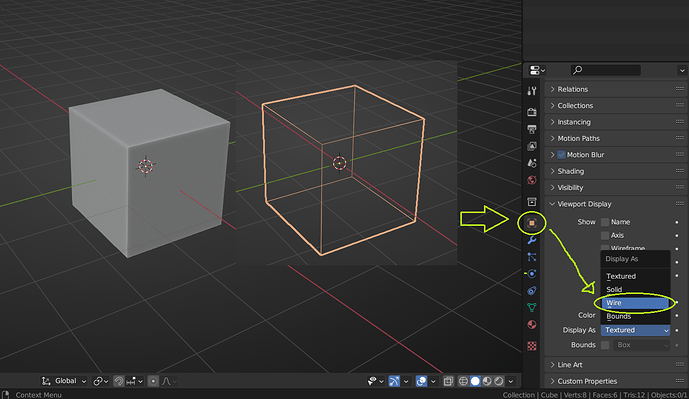
Task: Open the World properties tab
Action: coord(532,180)
